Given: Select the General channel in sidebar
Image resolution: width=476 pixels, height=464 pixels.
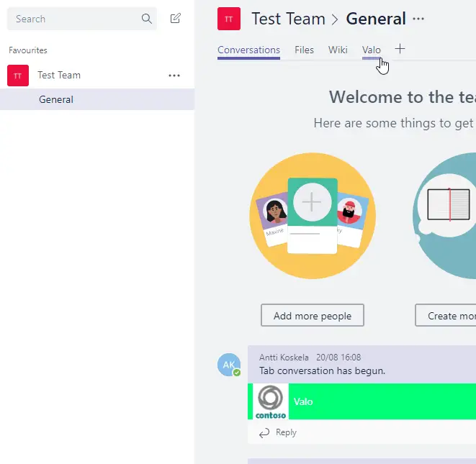Looking at the screenshot, I should pos(56,99).
